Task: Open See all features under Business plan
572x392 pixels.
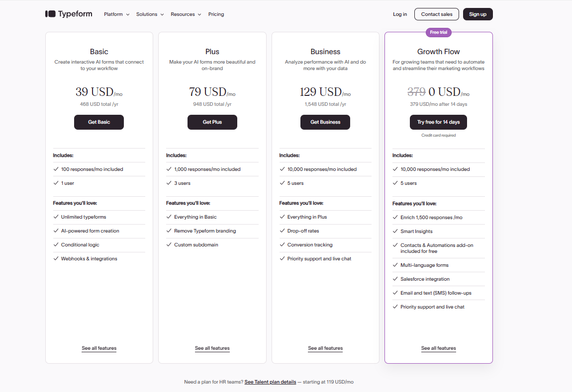Action: click(325, 348)
